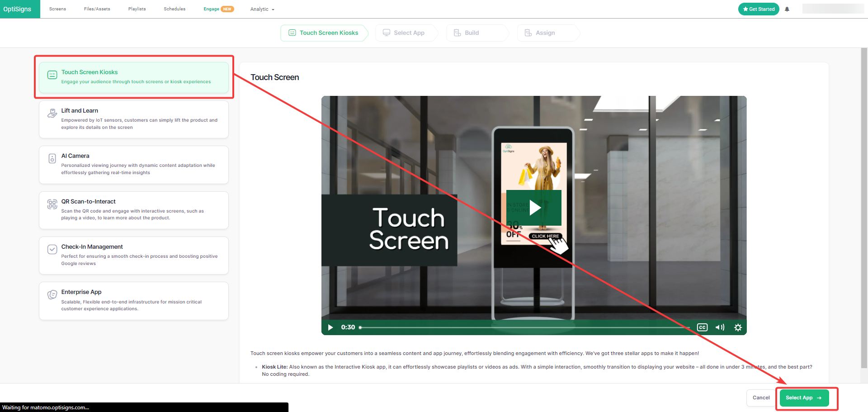This screenshot has height=412, width=868.
Task: Click the NEW badge next to Engage
Action: [x=227, y=9]
